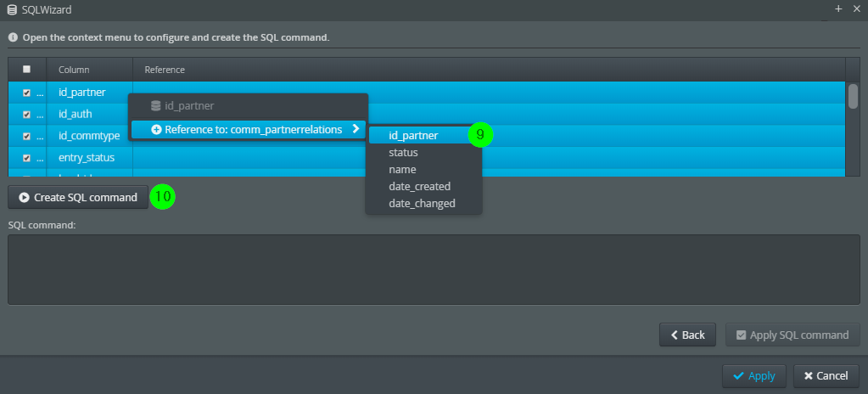This screenshot has height=394, width=868.
Task: Choose status in the reference submenu
Action: [x=403, y=152]
